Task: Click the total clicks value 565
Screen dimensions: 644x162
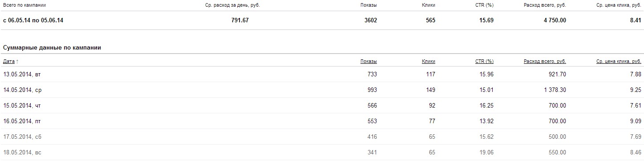Action: coord(430,21)
